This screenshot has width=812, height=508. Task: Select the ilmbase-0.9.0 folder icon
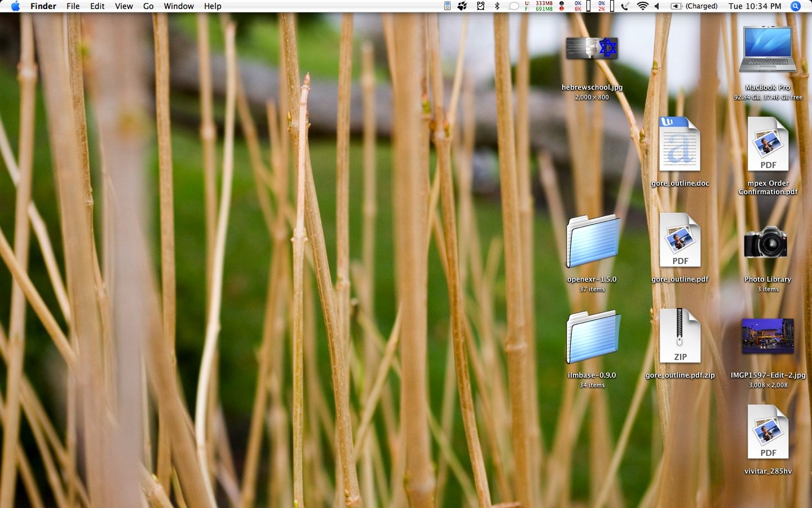click(593, 337)
